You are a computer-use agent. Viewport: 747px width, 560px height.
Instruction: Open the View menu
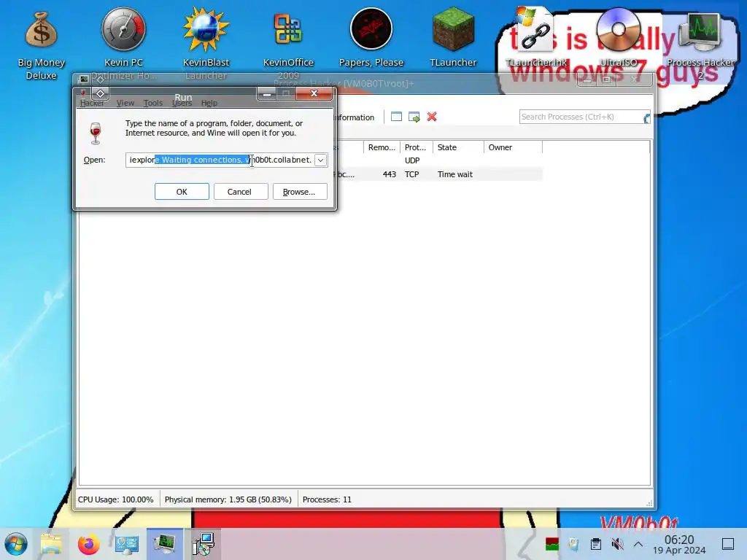point(125,103)
